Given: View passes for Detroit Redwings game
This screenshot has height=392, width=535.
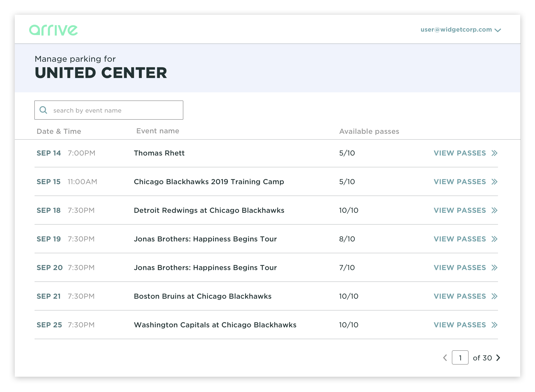Looking at the screenshot, I should pyautogui.click(x=466, y=210).
